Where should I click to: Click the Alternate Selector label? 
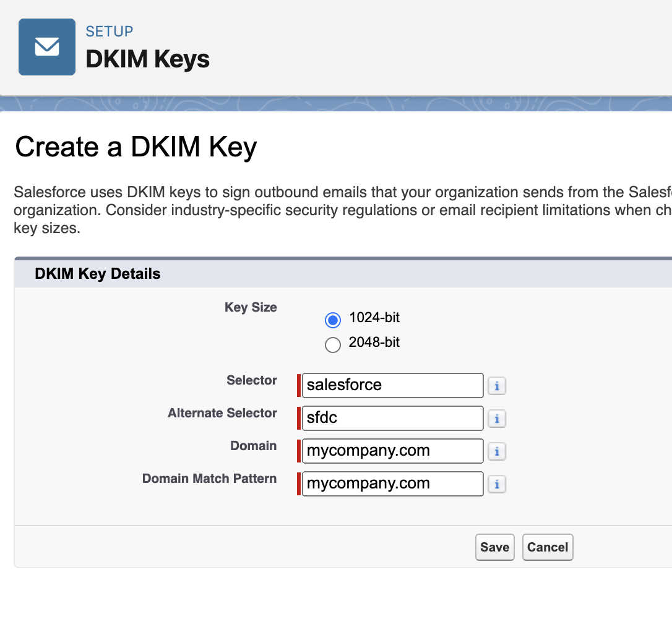[222, 413]
